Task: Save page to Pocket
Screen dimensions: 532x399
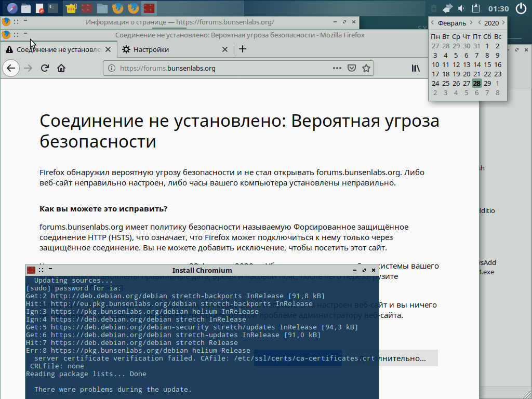Action: [x=352, y=68]
